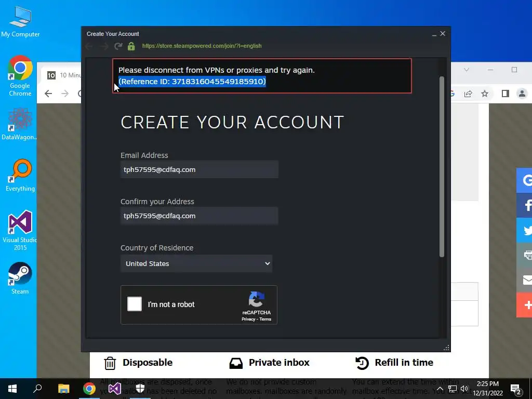Click the reload icon in Steam window
532x399 pixels.
[x=118, y=46]
